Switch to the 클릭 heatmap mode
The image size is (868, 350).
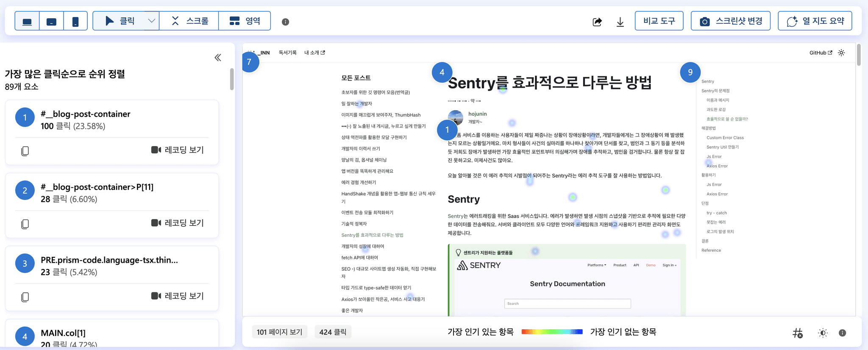click(x=120, y=21)
